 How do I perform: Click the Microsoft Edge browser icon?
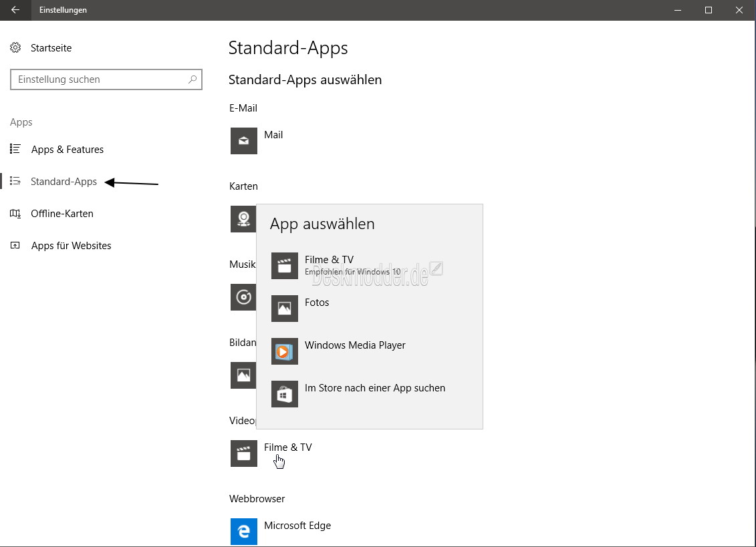click(243, 532)
